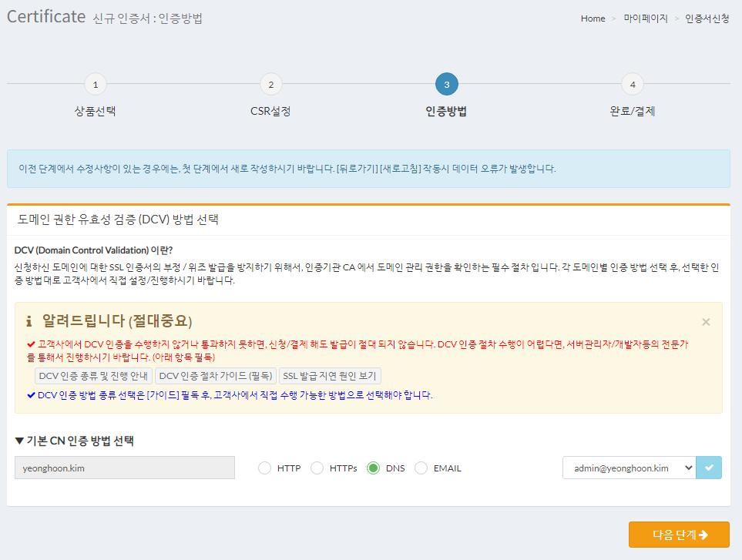Open the admin@yeonghoon.kim email dropdown
742x560 pixels.
[629, 468]
